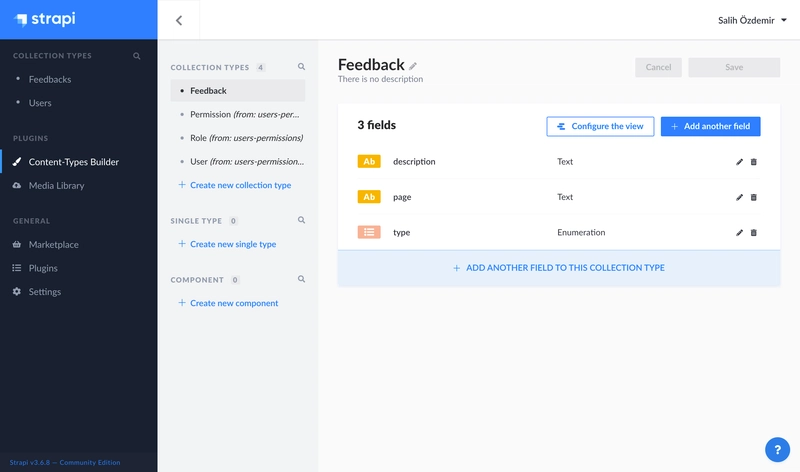Delete the type enumeration field
The height and width of the screenshot is (472, 800).
(x=754, y=233)
